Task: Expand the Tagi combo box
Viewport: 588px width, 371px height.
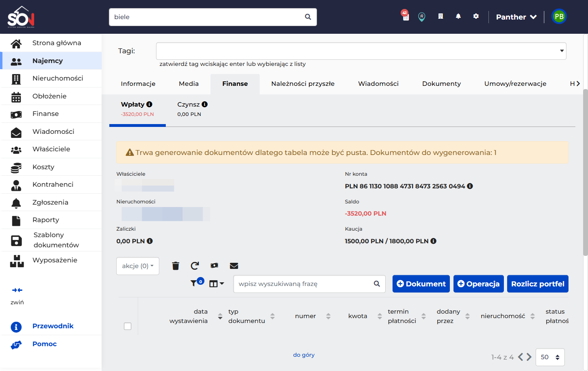Action: [x=361, y=51]
